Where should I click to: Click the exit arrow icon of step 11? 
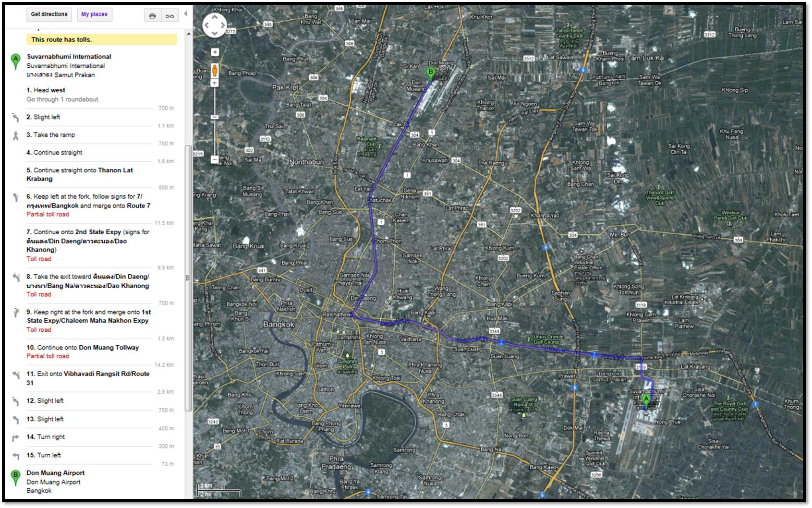pos(15,375)
